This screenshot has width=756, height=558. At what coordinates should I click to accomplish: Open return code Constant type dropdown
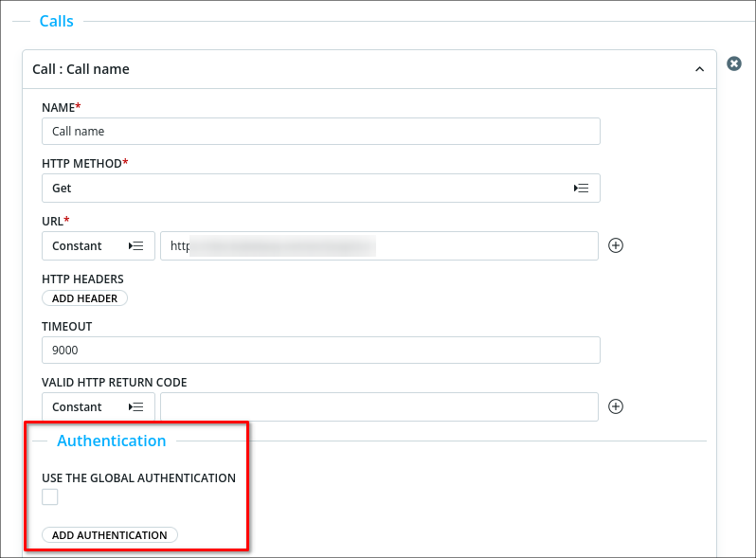click(x=98, y=406)
